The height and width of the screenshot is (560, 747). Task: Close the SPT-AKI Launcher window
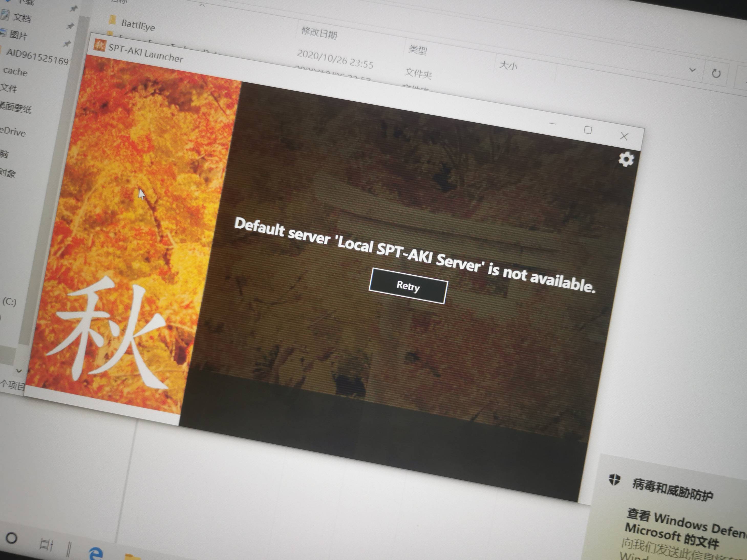pos(624,136)
